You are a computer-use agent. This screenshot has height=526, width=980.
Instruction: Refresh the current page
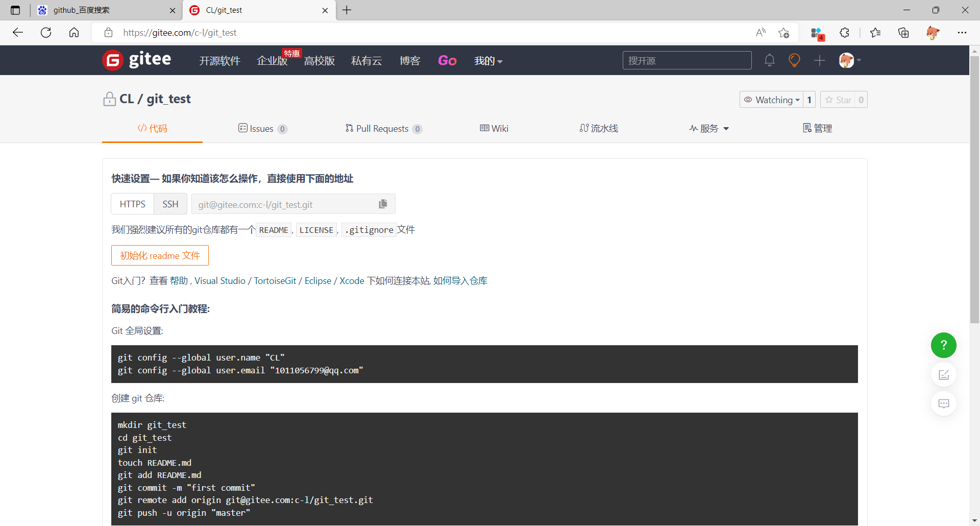[x=46, y=33]
